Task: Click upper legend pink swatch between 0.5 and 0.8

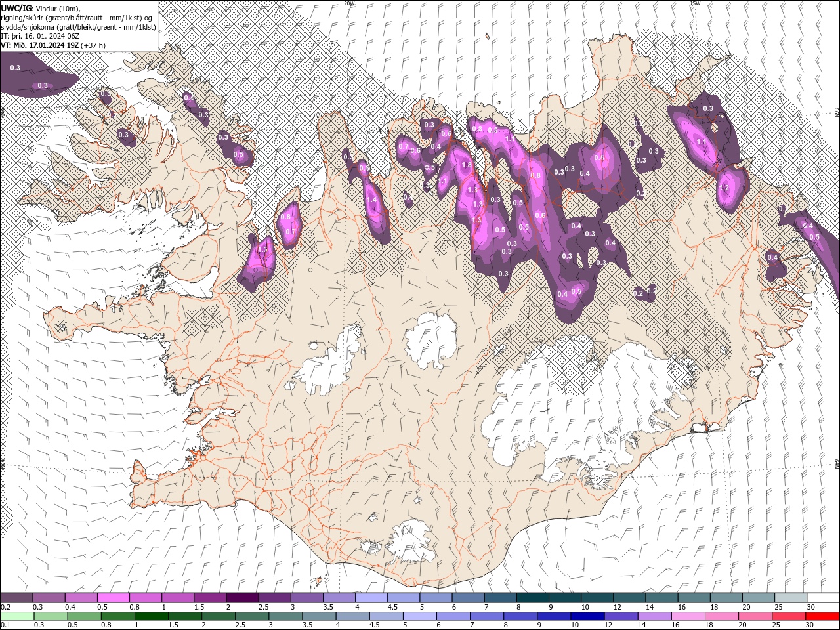Action: (x=113, y=598)
